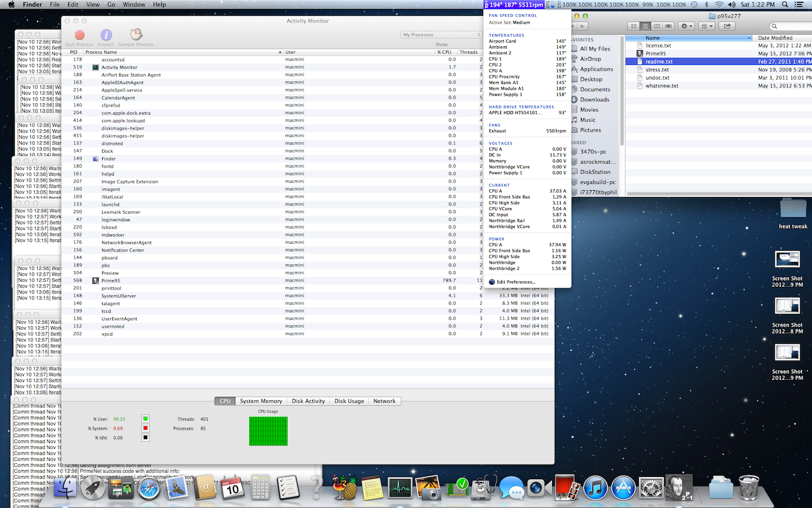The width and height of the screenshot is (812, 508).
Task: Click the Finder search field
Action: point(791,26)
